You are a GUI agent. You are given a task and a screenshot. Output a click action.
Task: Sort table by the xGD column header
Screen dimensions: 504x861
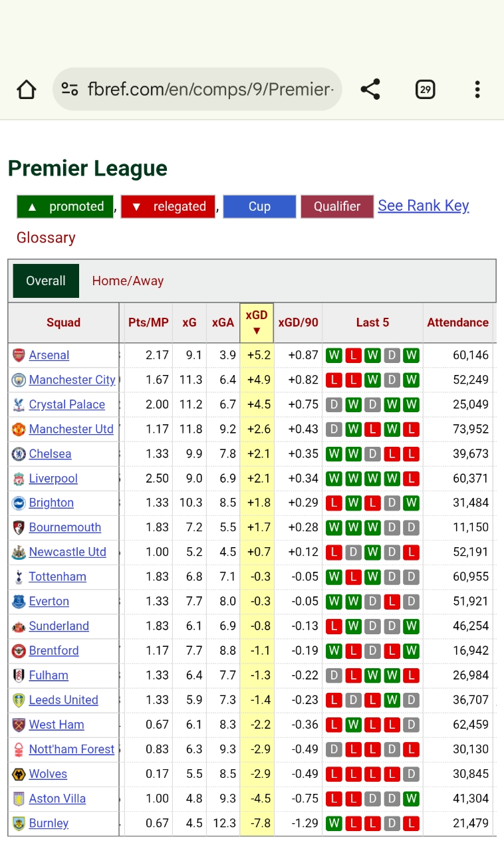[x=257, y=322]
